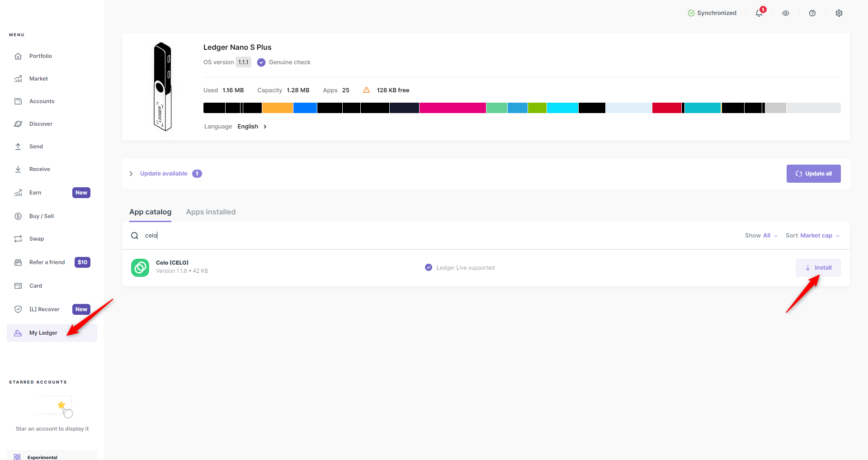The width and height of the screenshot is (868, 460).
Task: Click the Accounts wallet icon
Action: pos(18,101)
